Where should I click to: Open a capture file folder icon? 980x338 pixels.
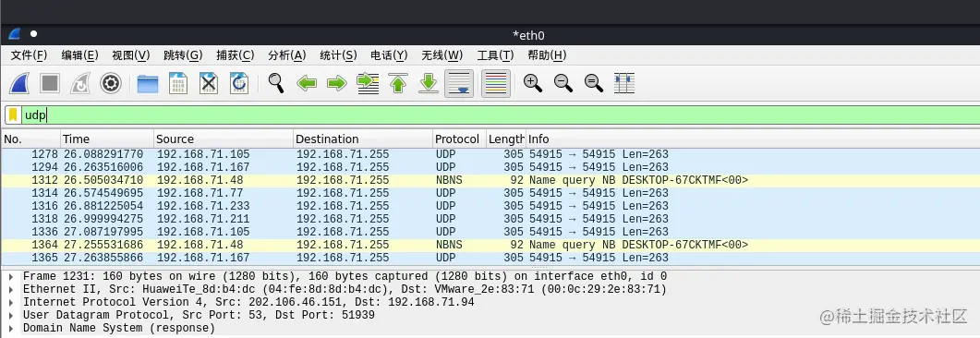tap(148, 83)
